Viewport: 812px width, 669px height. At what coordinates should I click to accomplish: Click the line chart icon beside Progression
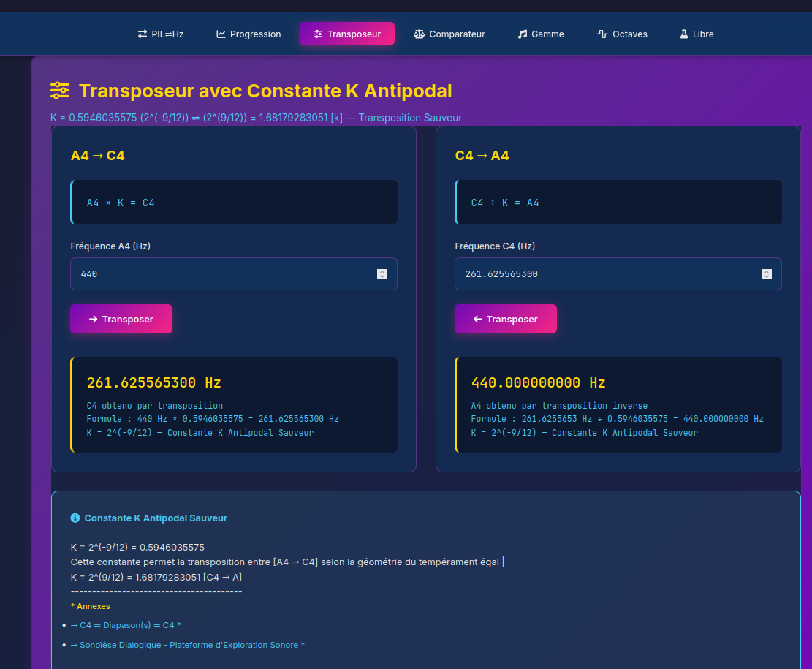221,34
